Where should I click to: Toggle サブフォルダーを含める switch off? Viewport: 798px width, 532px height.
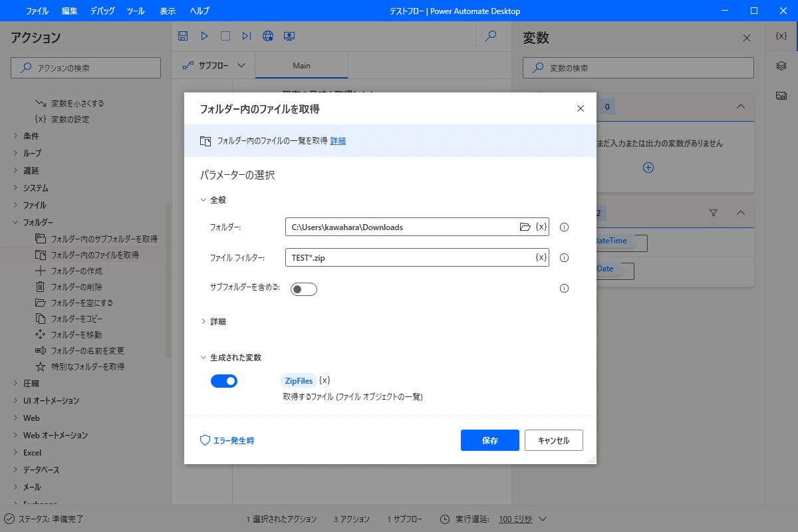click(303, 289)
